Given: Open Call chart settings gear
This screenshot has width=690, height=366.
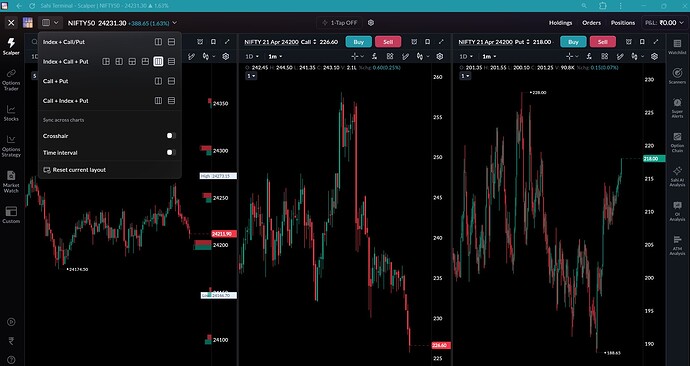Looking at the screenshot, I should [x=440, y=56].
